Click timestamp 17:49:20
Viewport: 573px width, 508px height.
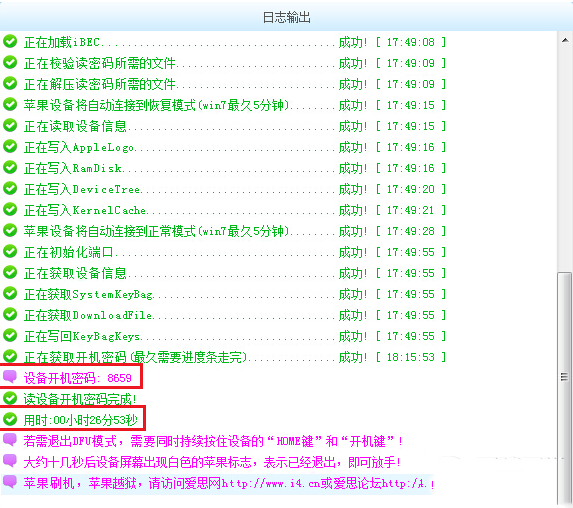411,189
